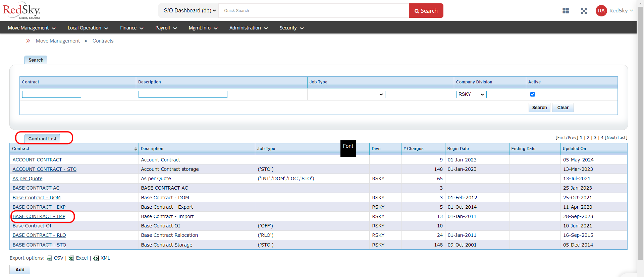
Task: Click the red Search button
Action: point(426,11)
